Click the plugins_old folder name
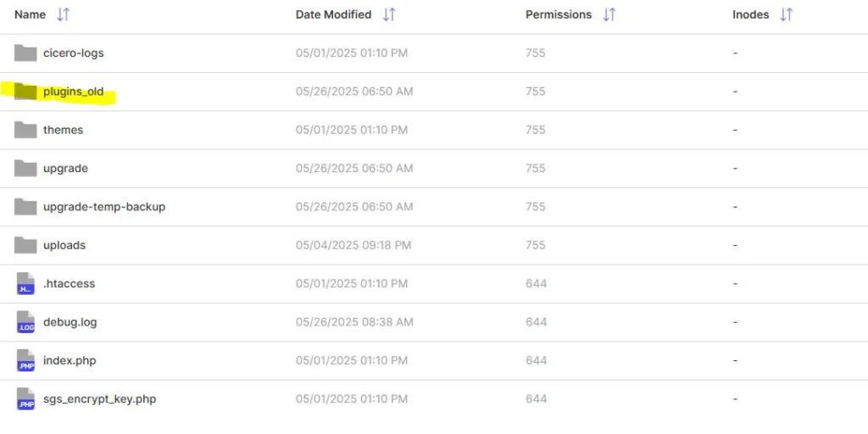This screenshot has width=868, height=434. (x=74, y=92)
